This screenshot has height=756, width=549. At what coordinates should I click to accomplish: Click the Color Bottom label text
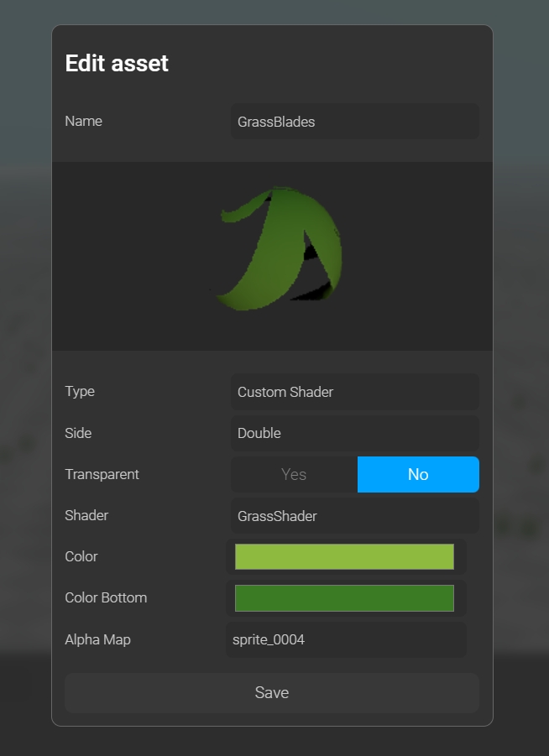coord(106,597)
